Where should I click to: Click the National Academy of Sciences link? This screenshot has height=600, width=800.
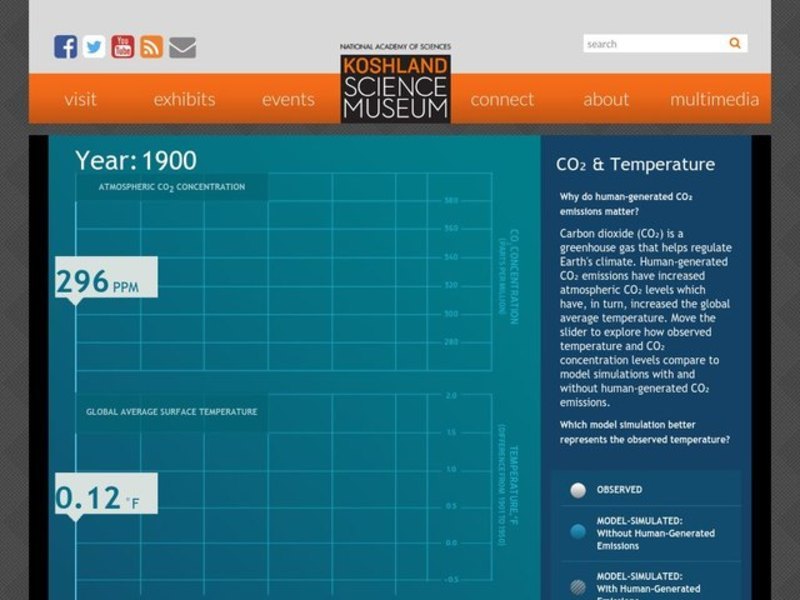pos(396,44)
